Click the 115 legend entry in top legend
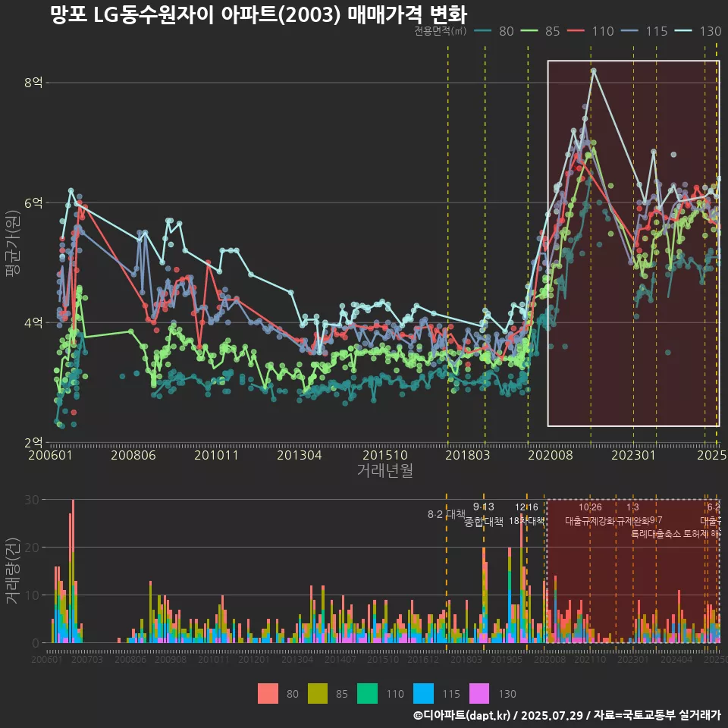Screen dimensions: 728x728 (x=645, y=31)
